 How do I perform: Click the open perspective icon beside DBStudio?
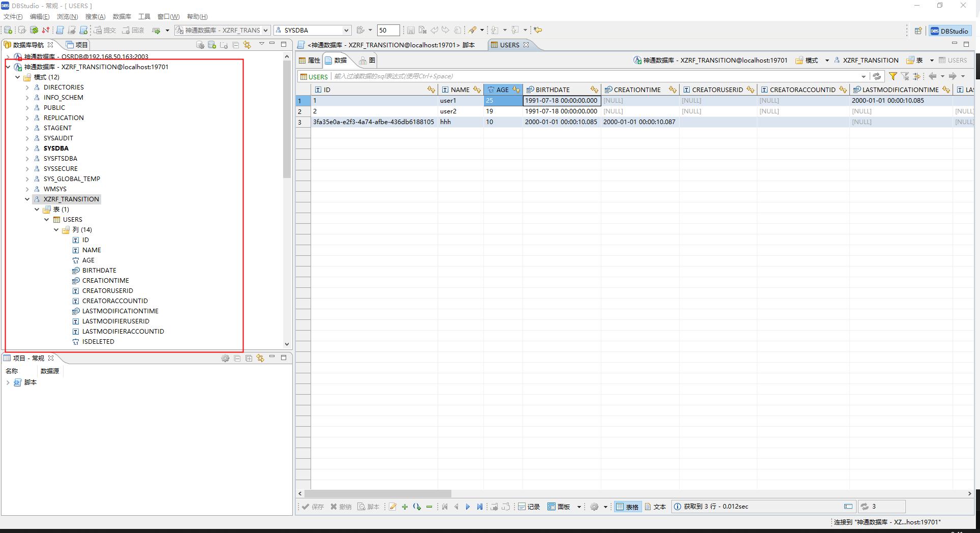point(918,31)
